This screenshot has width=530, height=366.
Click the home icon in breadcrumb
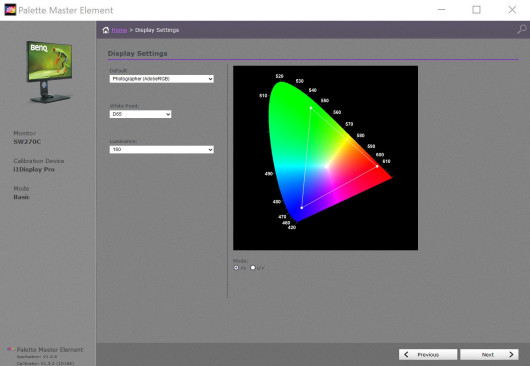[x=105, y=30]
